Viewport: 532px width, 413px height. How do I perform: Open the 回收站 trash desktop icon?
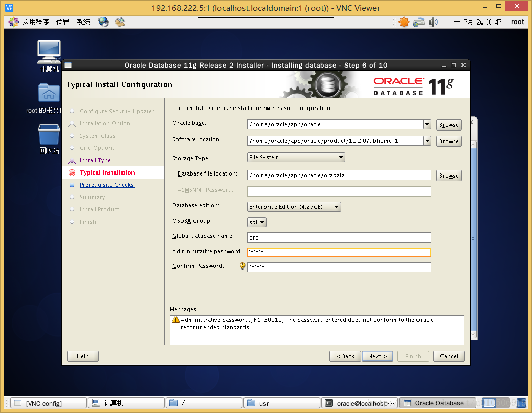tap(49, 139)
